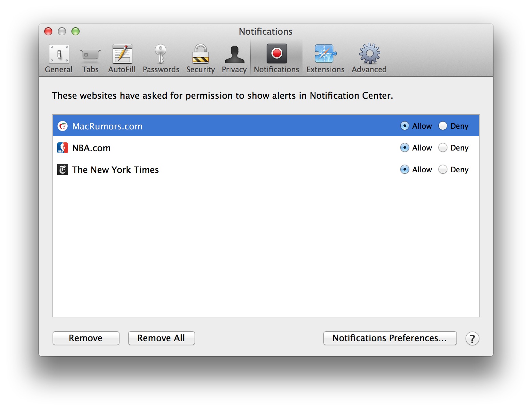
Task: Open the Security preferences pane
Action: (x=201, y=59)
